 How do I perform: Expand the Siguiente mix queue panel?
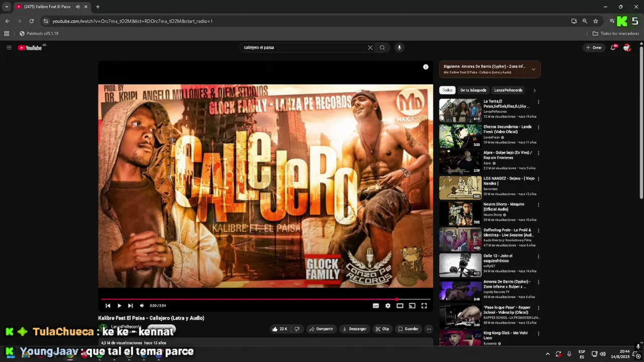tap(533, 69)
